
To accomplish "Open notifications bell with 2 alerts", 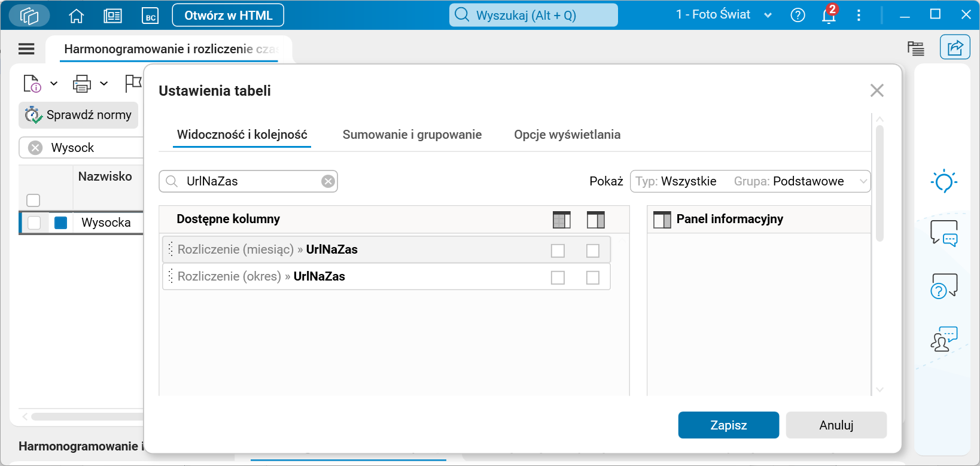I will pyautogui.click(x=829, y=14).
